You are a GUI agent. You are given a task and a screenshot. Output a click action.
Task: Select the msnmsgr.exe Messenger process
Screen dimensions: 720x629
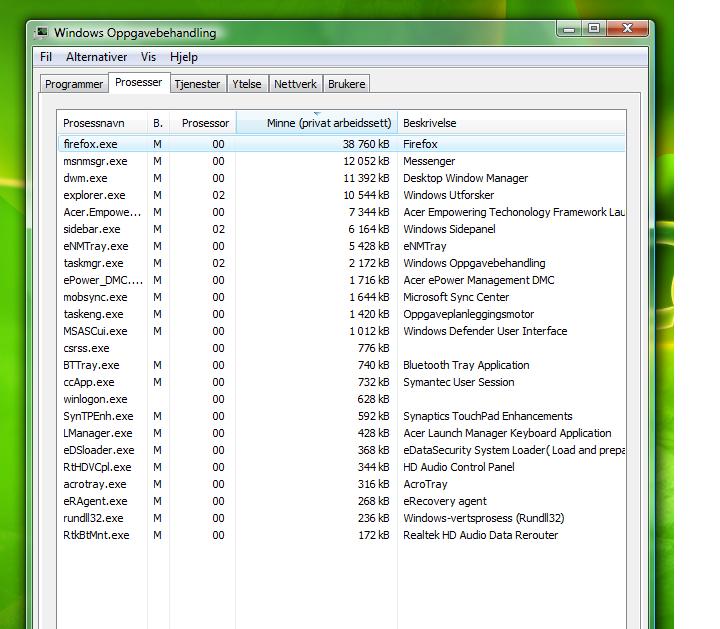[95, 161]
